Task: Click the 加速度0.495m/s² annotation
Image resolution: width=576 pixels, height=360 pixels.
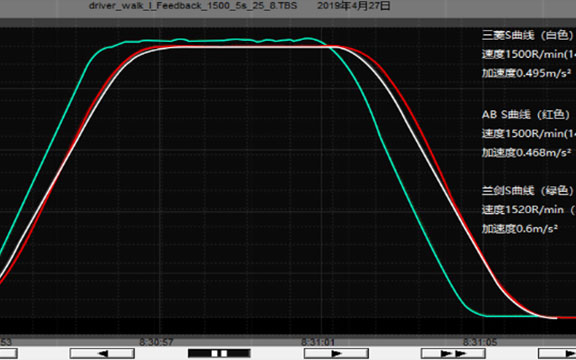Action: coord(526,73)
